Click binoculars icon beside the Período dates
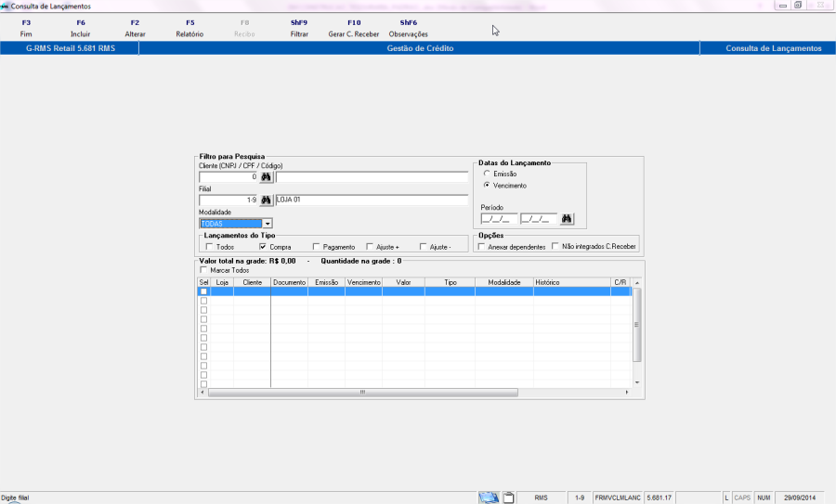Image resolution: width=836 pixels, height=504 pixels. point(567,219)
